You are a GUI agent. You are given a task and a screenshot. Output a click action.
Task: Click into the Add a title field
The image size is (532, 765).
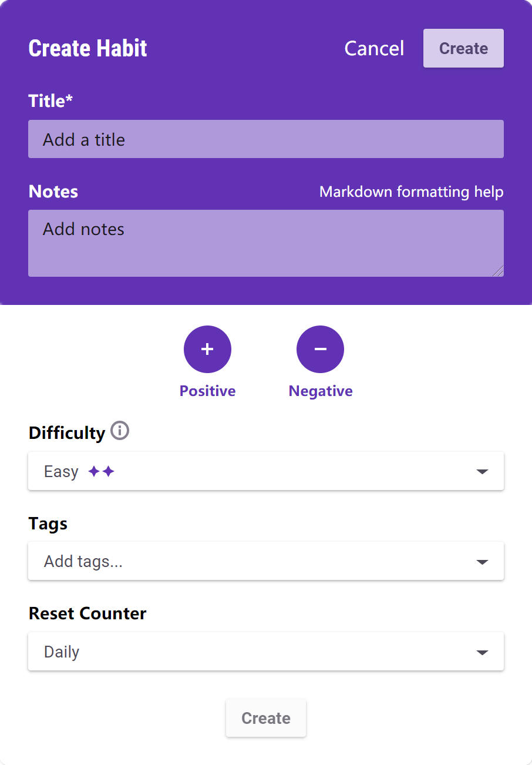265,139
